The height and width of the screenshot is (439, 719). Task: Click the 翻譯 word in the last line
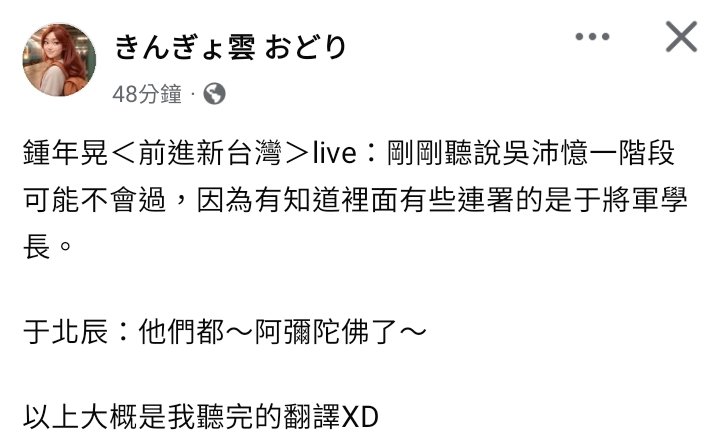pyautogui.click(x=312, y=417)
